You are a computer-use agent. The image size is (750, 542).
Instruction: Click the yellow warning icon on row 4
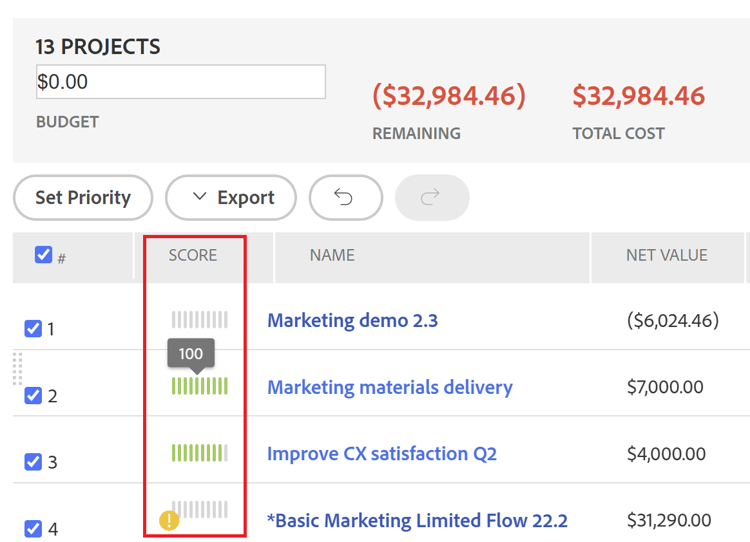170,520
